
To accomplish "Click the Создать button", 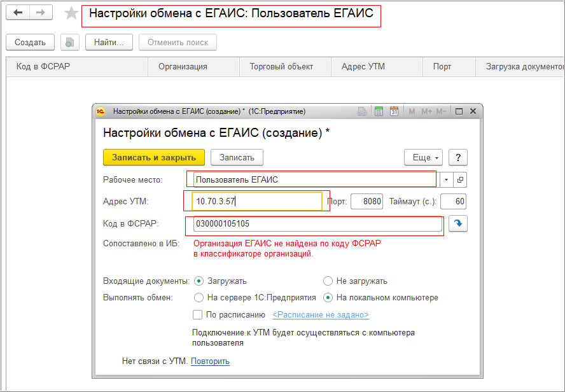I will tap(31, 43).
